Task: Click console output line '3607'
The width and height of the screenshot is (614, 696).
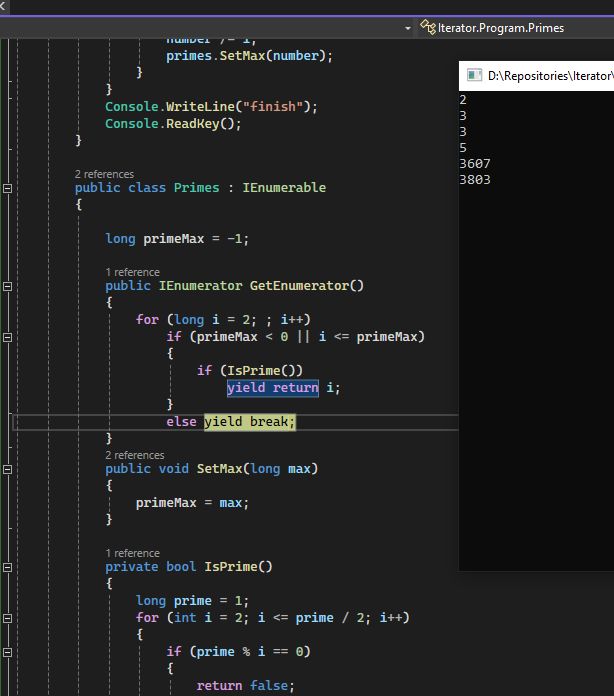Action: pos(475,164)
